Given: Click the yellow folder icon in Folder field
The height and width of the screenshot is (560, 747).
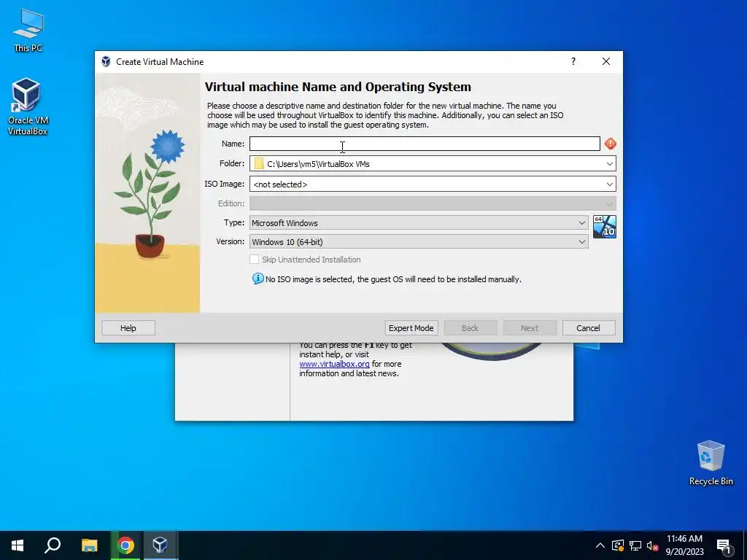Looking at the screenshot, I should tap(259, 164).
